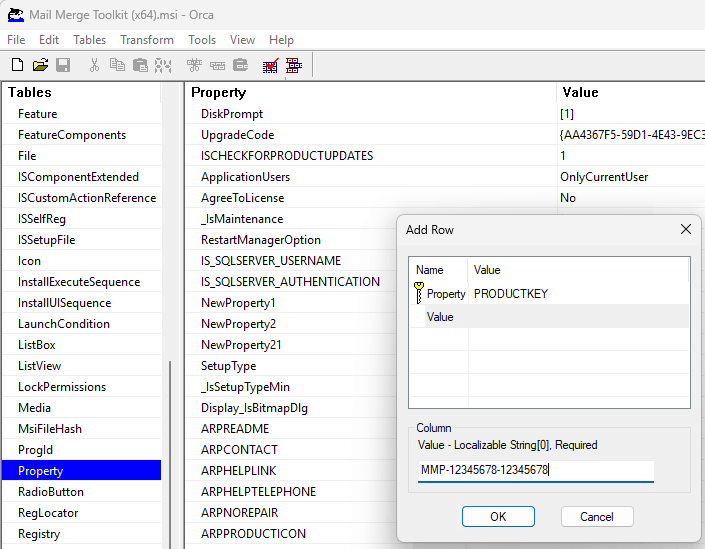Click the Cut scissors toolbar icon

tap(94, 65)
